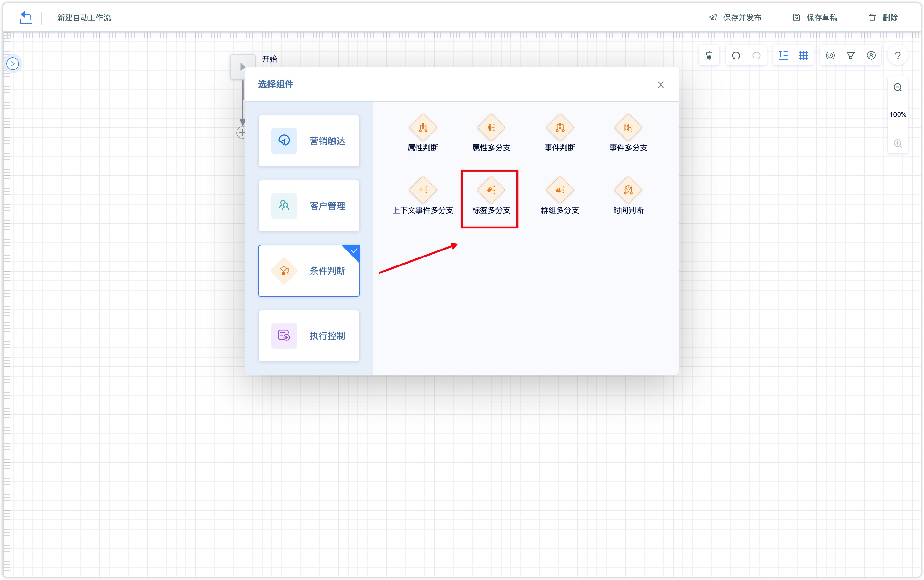Toggle the auto layout alignment icon
This screenshot has width=924, height=580.
783,56
